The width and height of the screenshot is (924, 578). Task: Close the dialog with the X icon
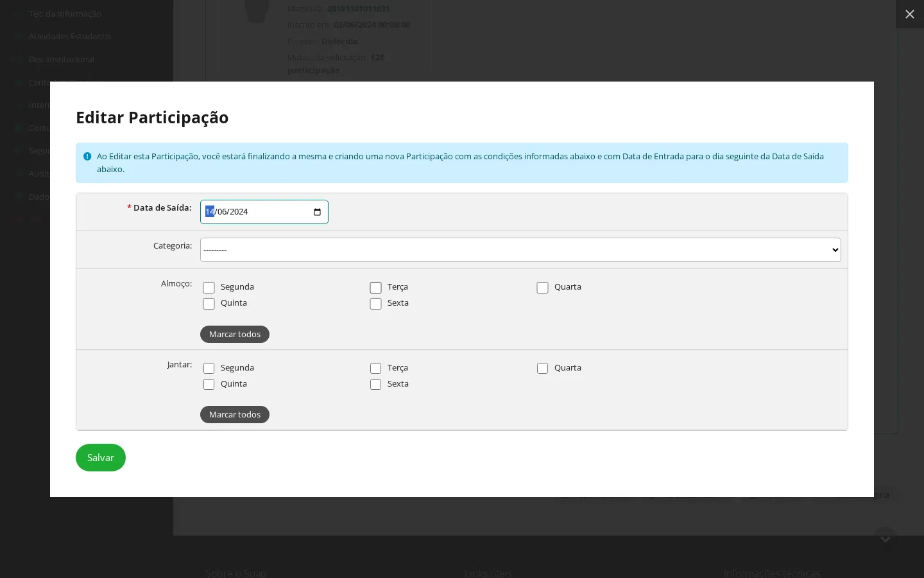[909, 14]
